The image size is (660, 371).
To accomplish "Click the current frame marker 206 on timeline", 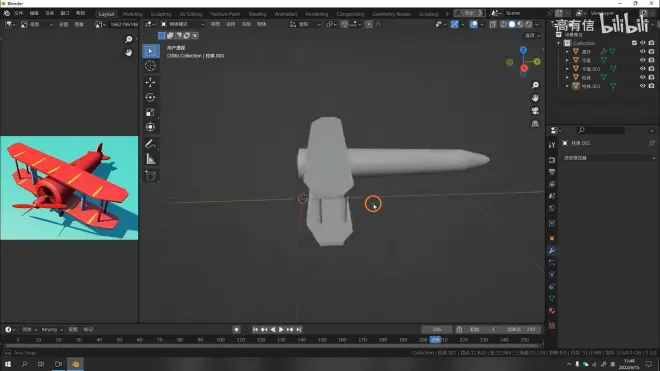I will pyautogui.click(x=435, y=339).
